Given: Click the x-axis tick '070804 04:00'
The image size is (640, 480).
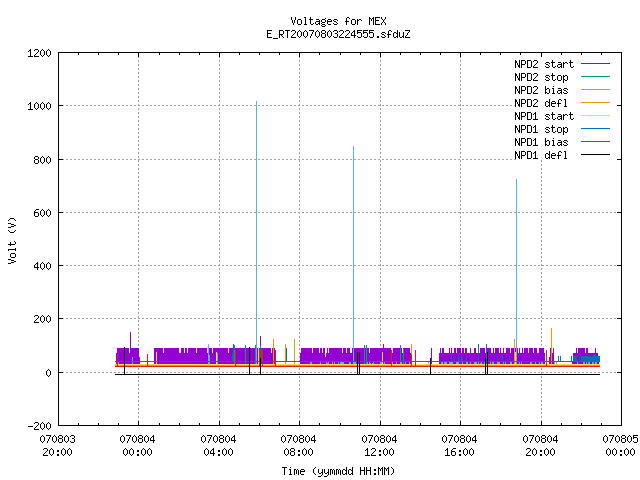Looking at the screenshot, I should (218, 446).
